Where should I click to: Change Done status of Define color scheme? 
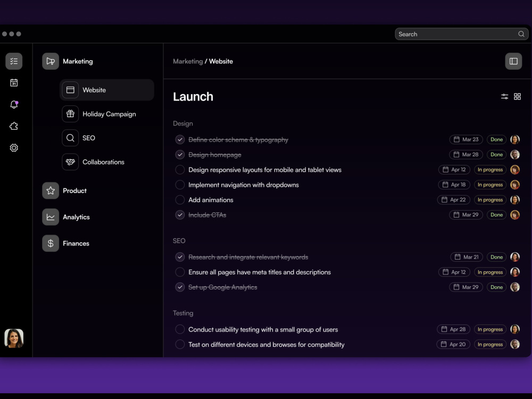(x=497, y=139)
